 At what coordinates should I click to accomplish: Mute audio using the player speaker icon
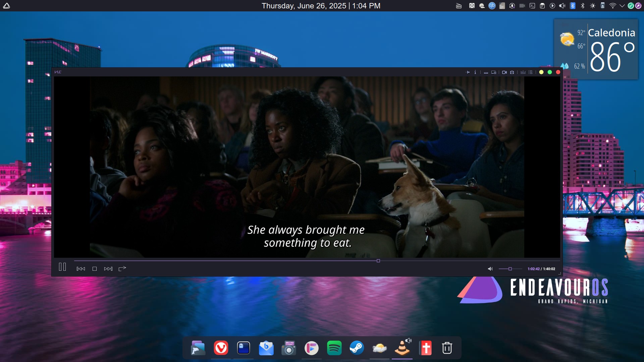(490, 269)
